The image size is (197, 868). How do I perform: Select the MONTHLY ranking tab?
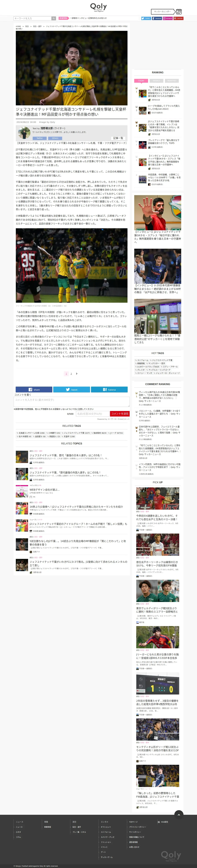(x=172, y=81)
